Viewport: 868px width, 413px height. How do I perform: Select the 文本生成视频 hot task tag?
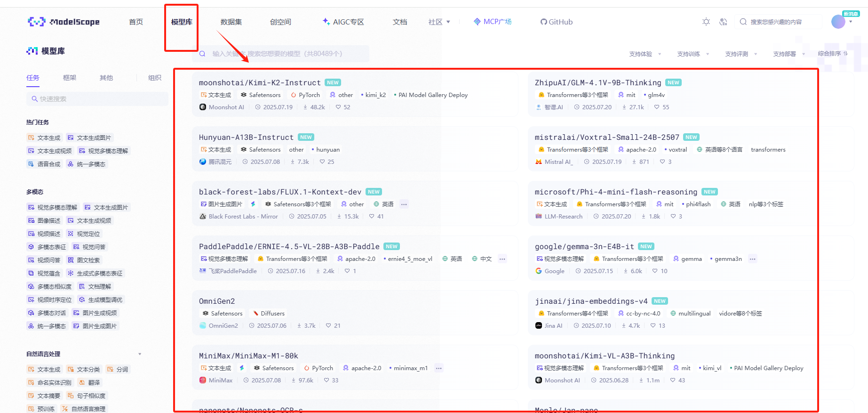pos(49,151)
